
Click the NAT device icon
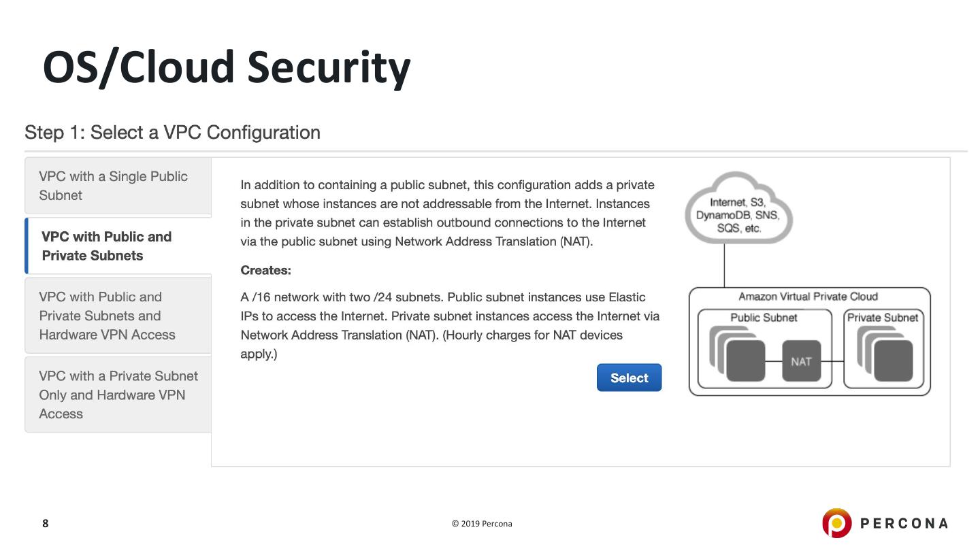pyautogui.click(x=801, y=361)
